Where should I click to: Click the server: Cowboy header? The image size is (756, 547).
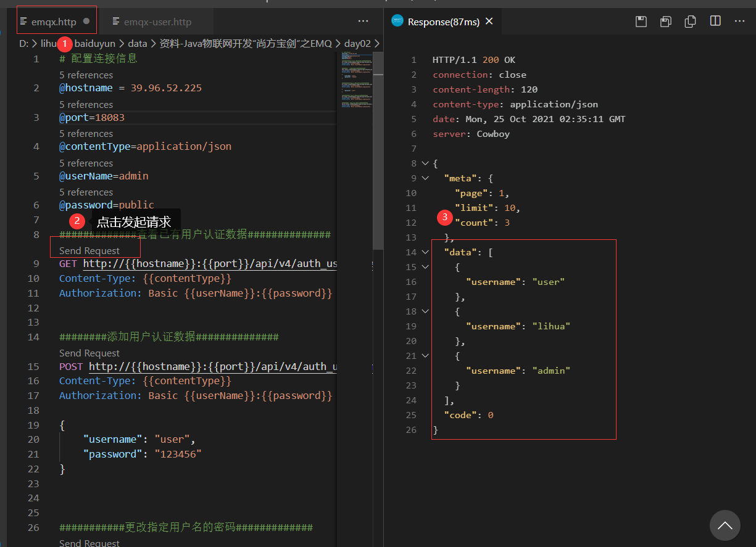(x=471, y=134)
